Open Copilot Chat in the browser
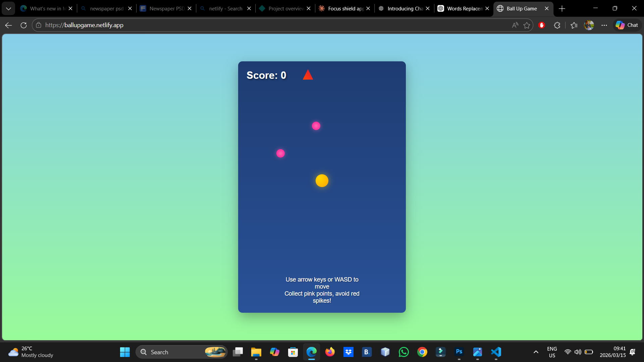This screenshot has height=362, width=644. [x=627, y=25]
